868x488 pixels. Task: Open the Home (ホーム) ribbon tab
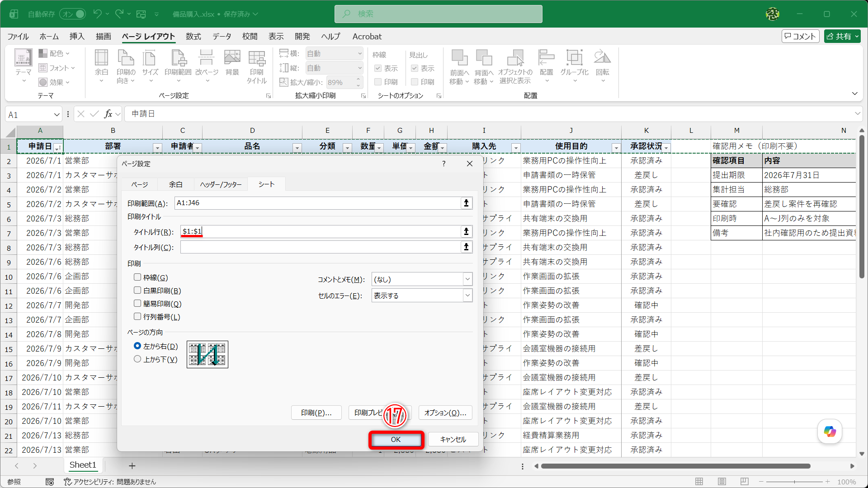(x=49, y=37)
